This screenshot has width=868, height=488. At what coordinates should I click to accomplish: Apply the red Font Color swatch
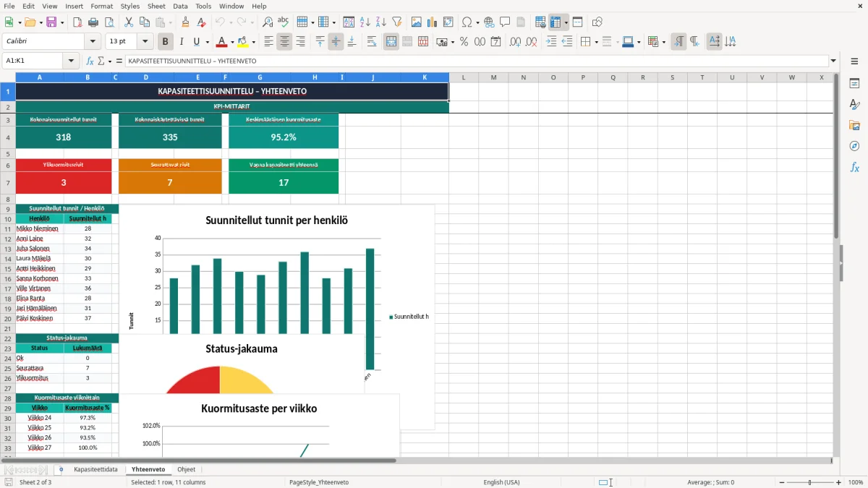222,42
